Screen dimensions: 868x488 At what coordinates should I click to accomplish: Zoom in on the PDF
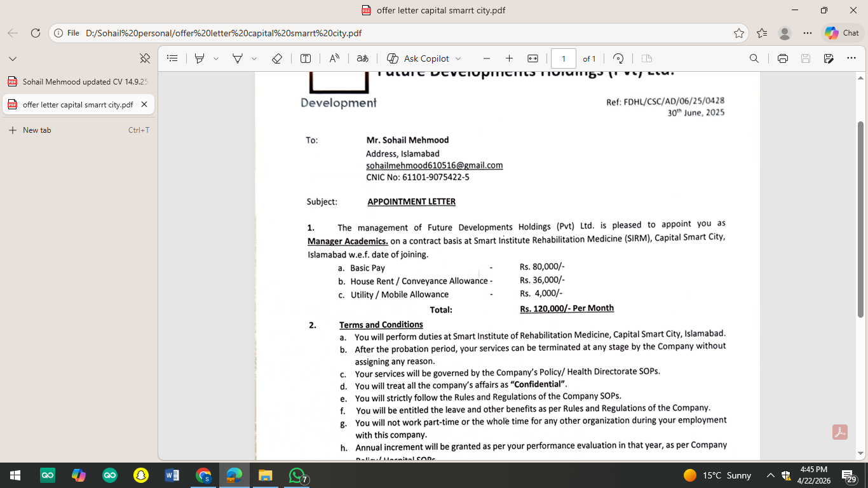(x=509, y=58)
